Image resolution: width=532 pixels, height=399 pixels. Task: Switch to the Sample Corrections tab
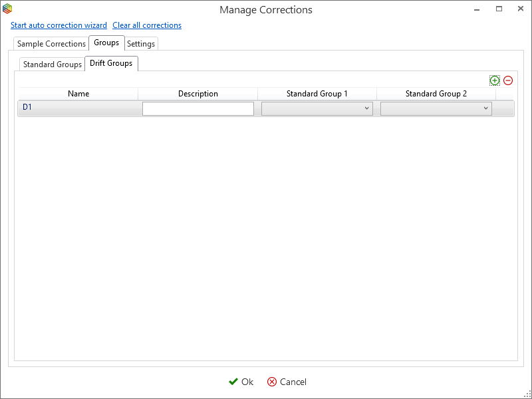tap(51, 44)
